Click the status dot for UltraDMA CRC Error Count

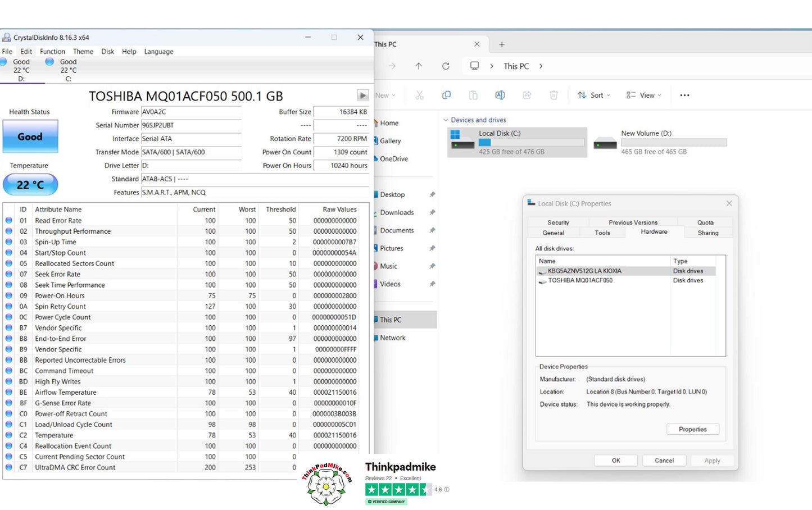pyautogui.click(x=9, y=467)
